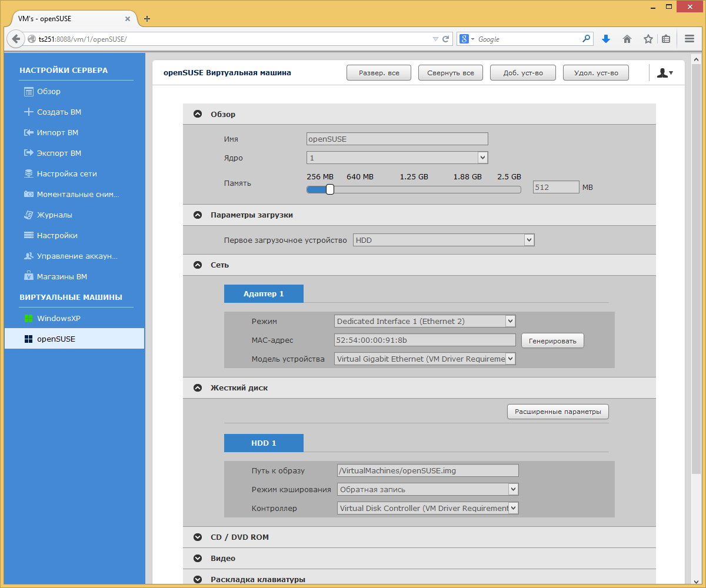Open the Журналы logs icon
706x588 pixels.
(28, 215)
